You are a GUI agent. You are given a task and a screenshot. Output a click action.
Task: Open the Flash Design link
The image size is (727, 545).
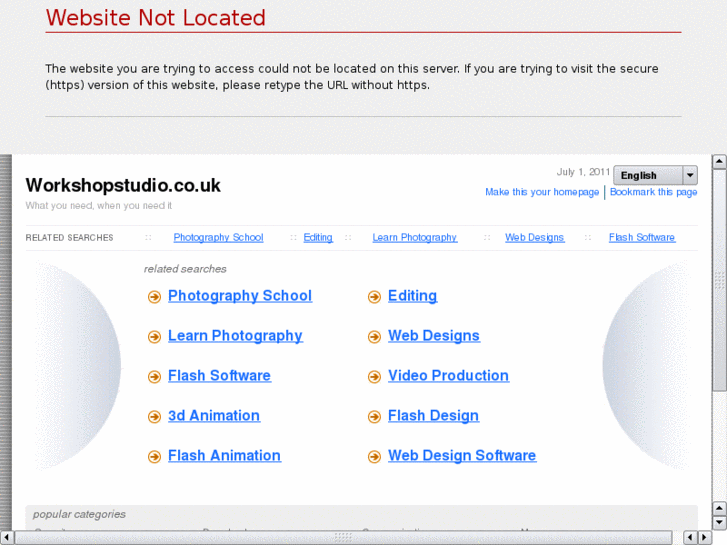point(433,416)
